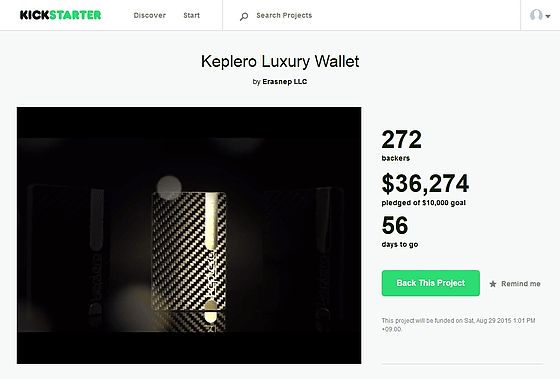This screenshot has height=379, width=560.
Task: Open the Discover menu
Action: click(150, 15)
